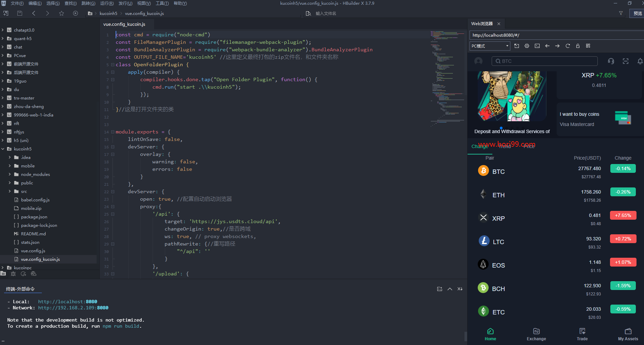The image size is (644, 345).
Task: Click the code minimap in the editor
Action: pos(447,78)
